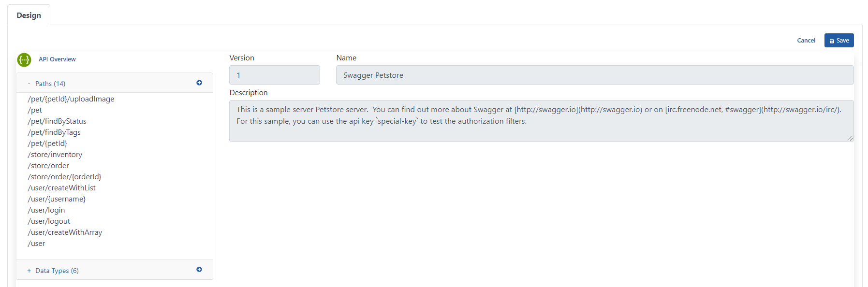
Task: Switch to the Design tab
Action: (x=29, y=15)
